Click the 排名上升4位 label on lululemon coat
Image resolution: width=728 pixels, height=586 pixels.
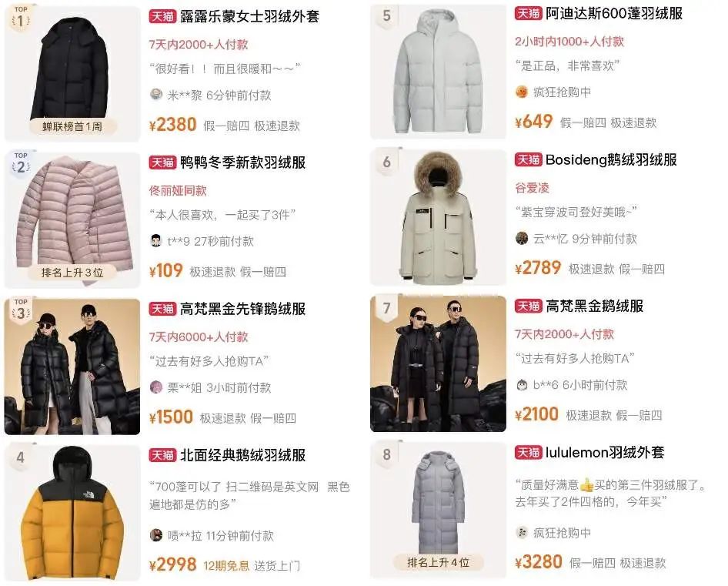pos(438,563)
